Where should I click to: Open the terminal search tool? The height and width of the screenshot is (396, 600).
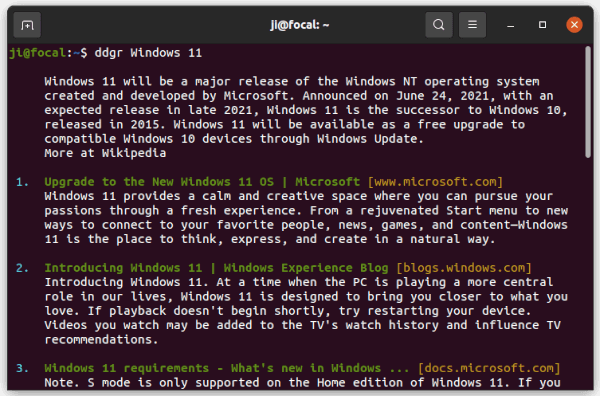(x=439, y=25)
